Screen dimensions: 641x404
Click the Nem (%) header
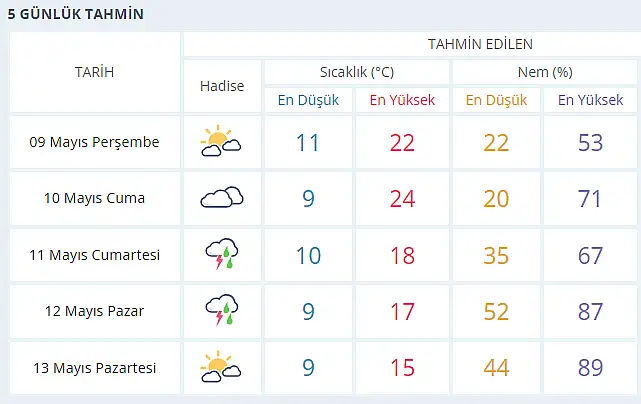click(544, 72)
